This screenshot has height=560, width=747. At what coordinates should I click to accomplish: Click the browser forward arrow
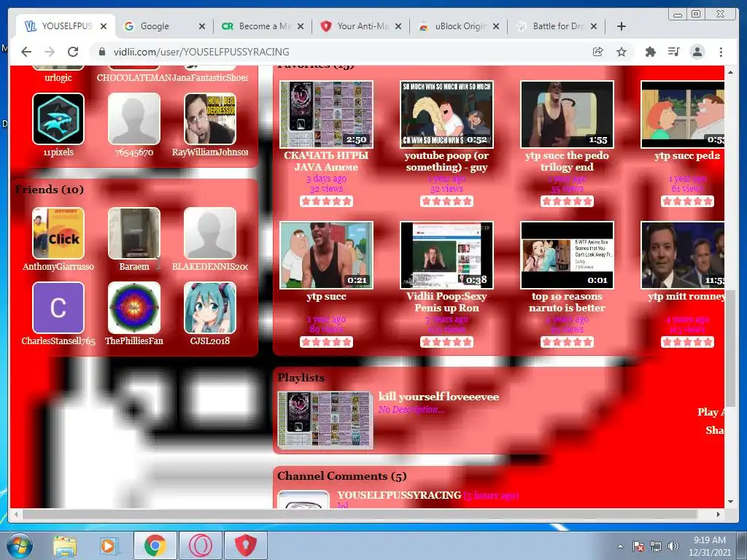pyautogui.click(x=50, y=52)
